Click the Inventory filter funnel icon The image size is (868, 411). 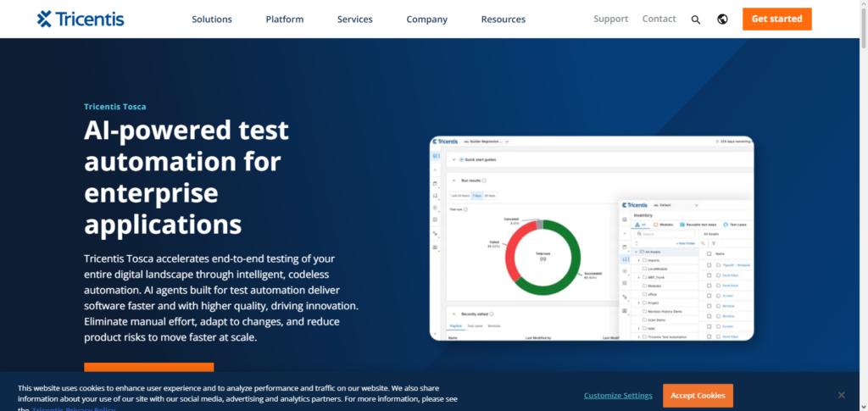pyautogui.click(x=714, y=243)
